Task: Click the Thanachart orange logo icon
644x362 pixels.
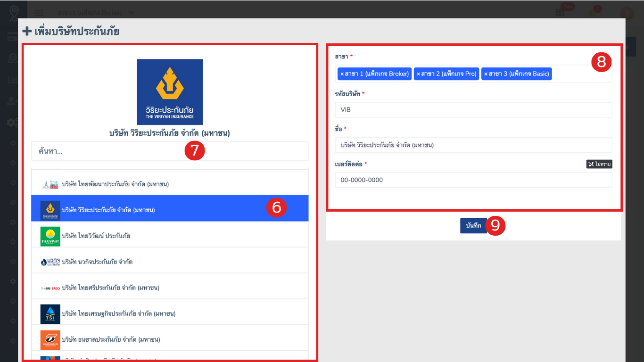Action: coord(50,340)
